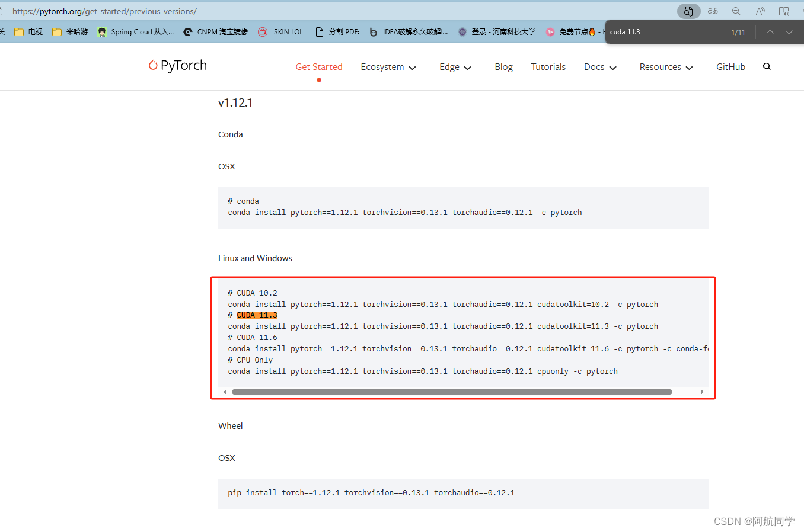Open the 分割 PDF bookmark

pyautogui.click(x=337, y=32)
